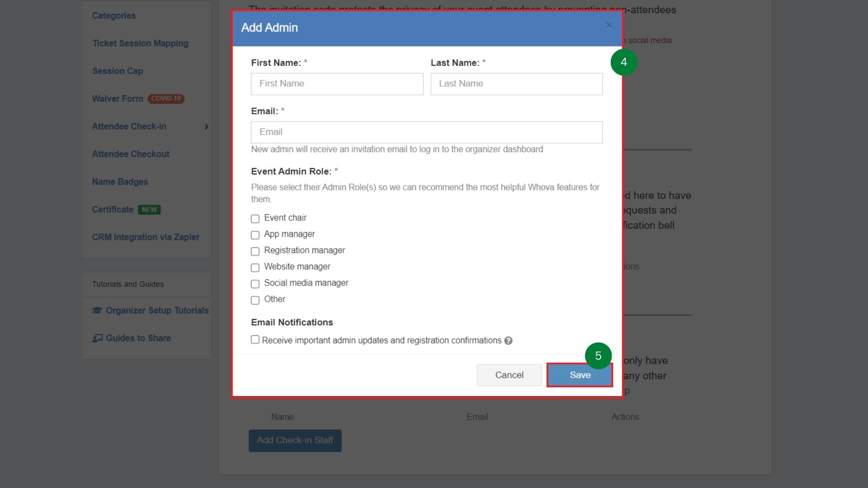Check the Other admin role
This screenshot has width=868, height=488.
tap(255, 300)
